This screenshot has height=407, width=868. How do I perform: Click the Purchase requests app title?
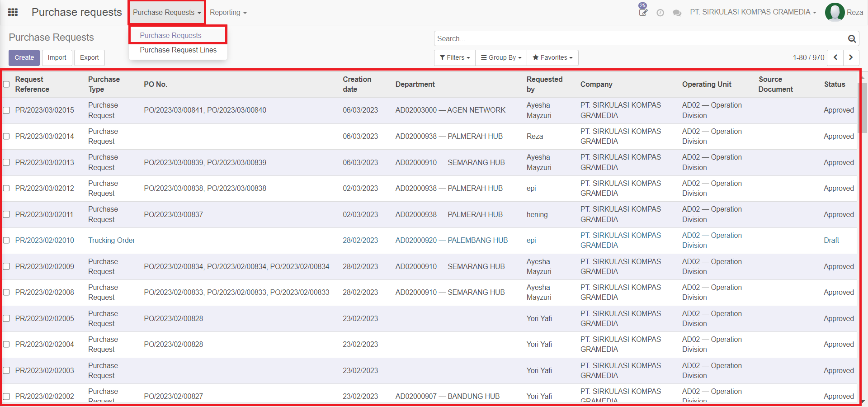[x=77, y=12]
